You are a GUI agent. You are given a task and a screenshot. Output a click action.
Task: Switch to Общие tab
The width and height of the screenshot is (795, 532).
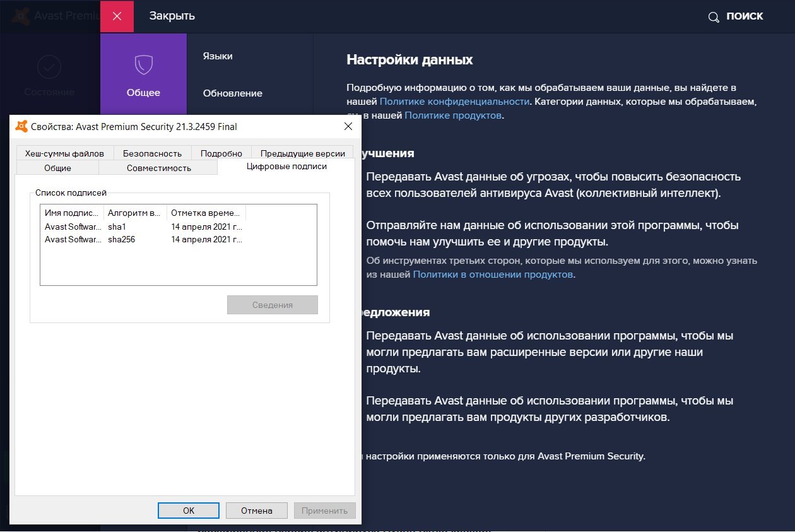pos(57,168)
